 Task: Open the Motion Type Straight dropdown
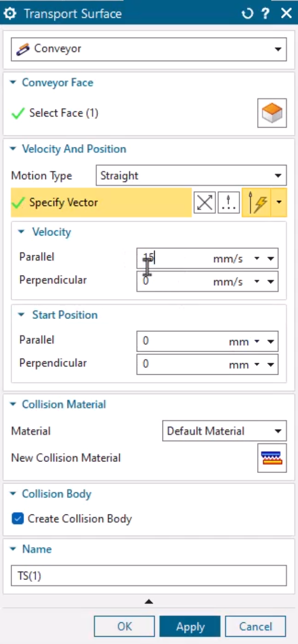coord(191,176)
